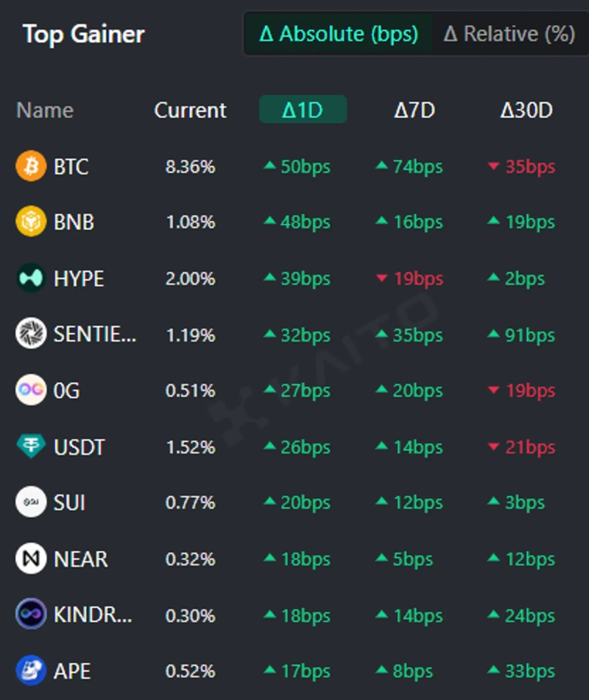Sort by the Δ30D column
Image resolution: width=589 pixels, height=700 pixels.
tap(526, 111)
